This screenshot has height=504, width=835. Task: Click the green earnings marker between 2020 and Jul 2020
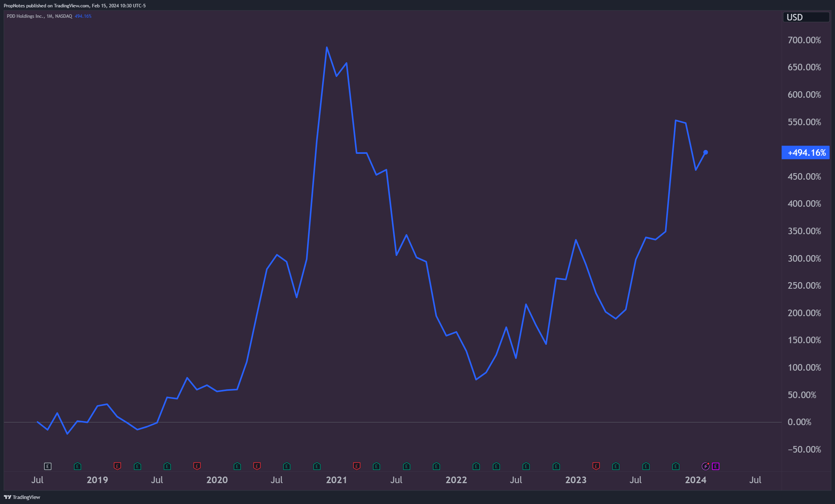point(237,466)
